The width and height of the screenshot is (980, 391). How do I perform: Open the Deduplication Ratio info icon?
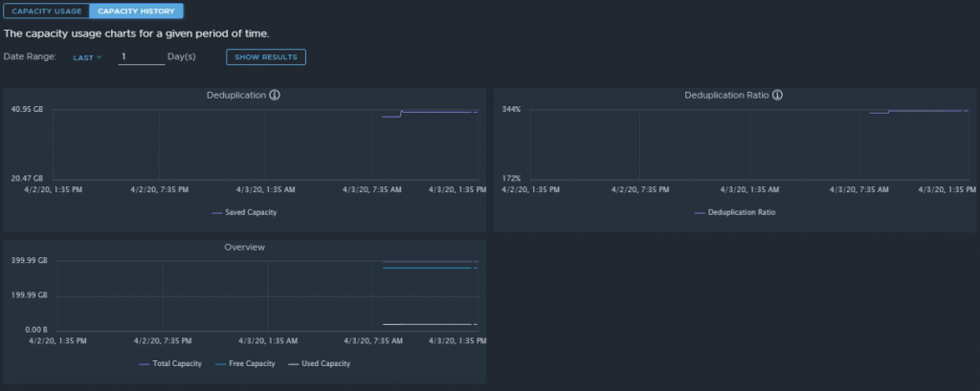pyautogui.click(x=777, y=95)
